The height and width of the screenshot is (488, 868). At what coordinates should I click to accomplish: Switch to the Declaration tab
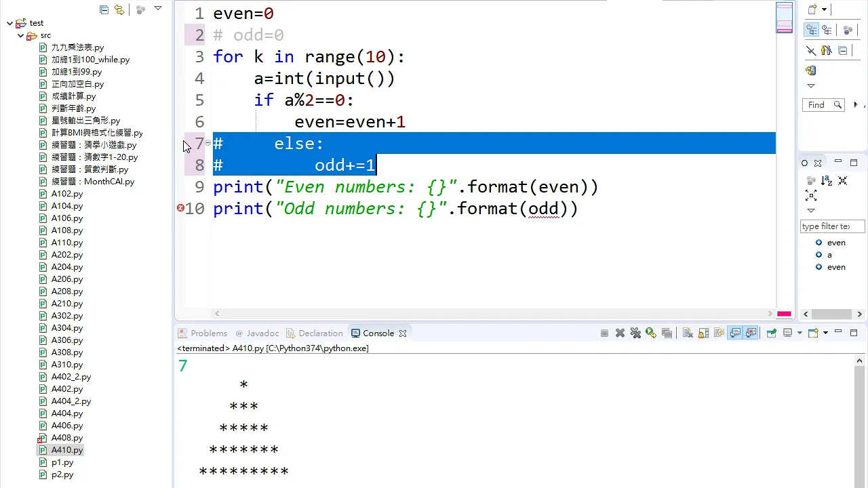click(x=315, y=333)
